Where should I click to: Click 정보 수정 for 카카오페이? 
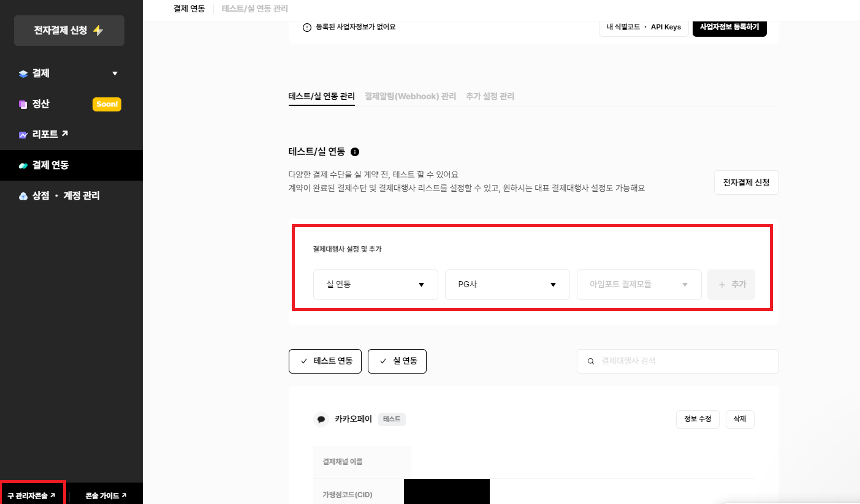[x=698, y=419]
